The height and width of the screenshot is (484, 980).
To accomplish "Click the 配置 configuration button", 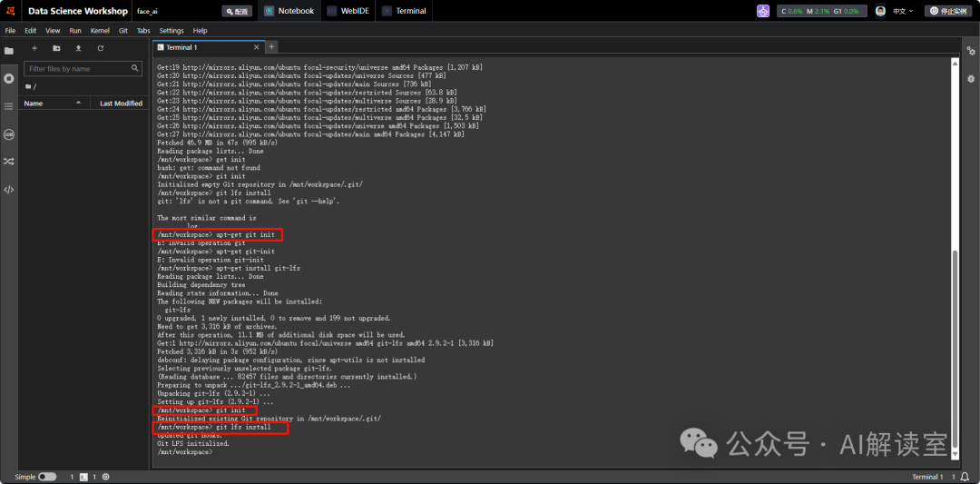I will point(236,11).
